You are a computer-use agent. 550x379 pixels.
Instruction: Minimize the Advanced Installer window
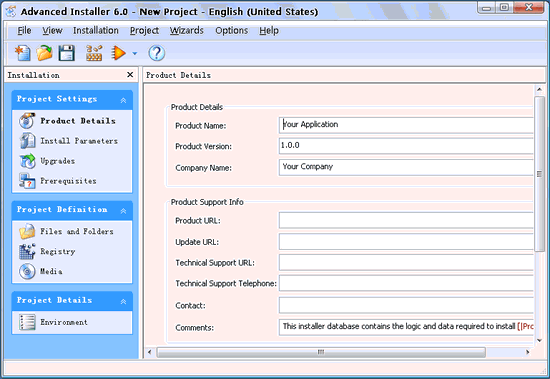pyautogui.click(x=487, y=8)
